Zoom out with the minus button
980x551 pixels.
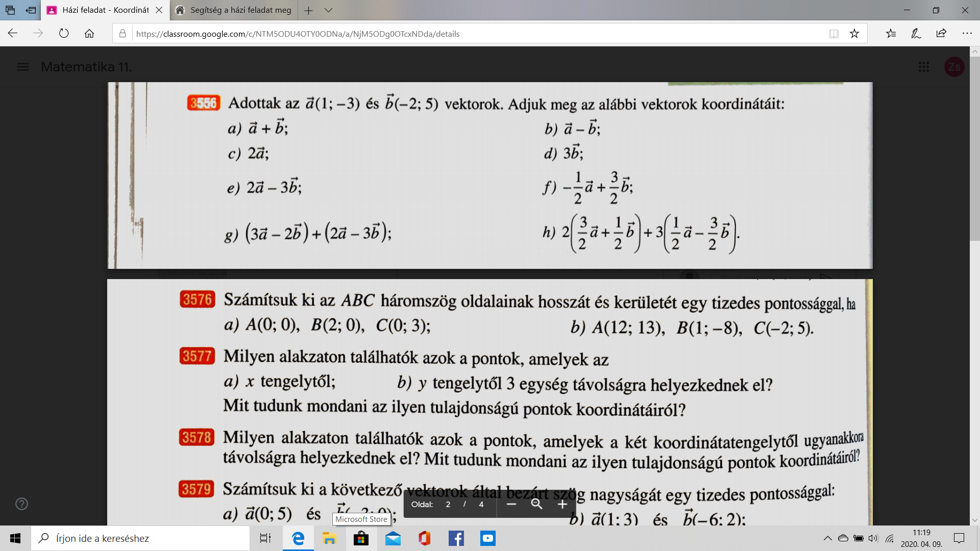point(511,504)
